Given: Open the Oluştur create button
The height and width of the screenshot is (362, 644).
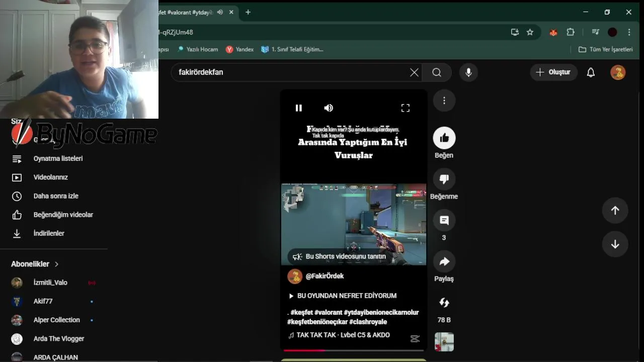Looking at the screenshot, I should (553, 72).
